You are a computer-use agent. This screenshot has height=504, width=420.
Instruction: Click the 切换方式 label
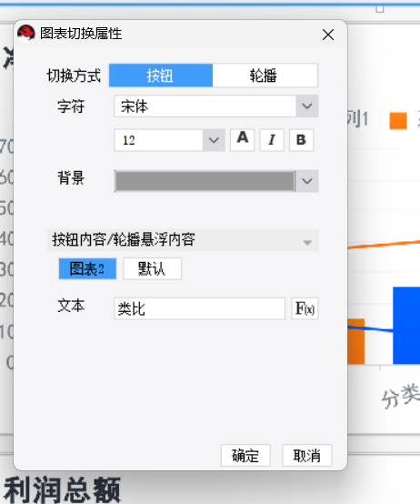[74, 76]
